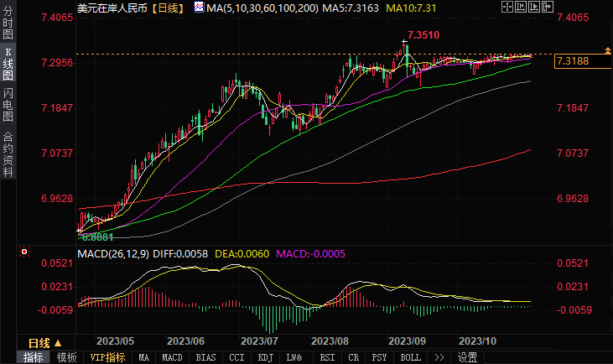The height and width of the screenshot is (364, 613).
Task: Select the BIAS indicator button
Action: (205, 357)
